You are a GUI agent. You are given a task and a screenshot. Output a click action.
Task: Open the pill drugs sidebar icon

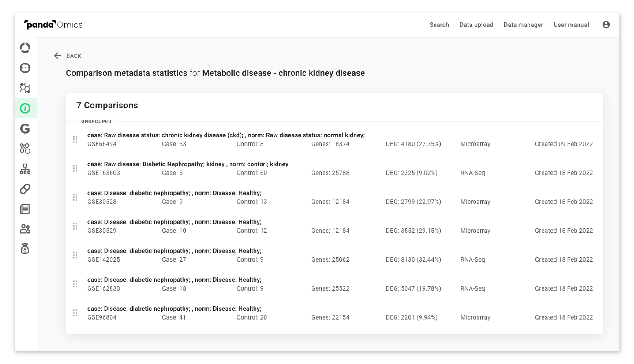pyautogui.click(x=25, y=189)
